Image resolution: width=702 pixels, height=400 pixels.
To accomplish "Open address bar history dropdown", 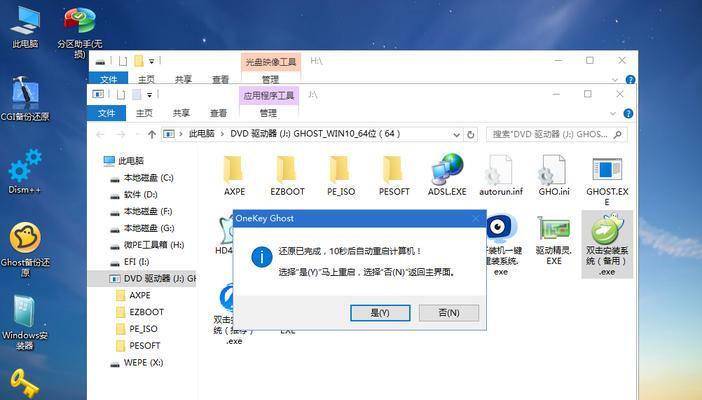I will point(456,134).
